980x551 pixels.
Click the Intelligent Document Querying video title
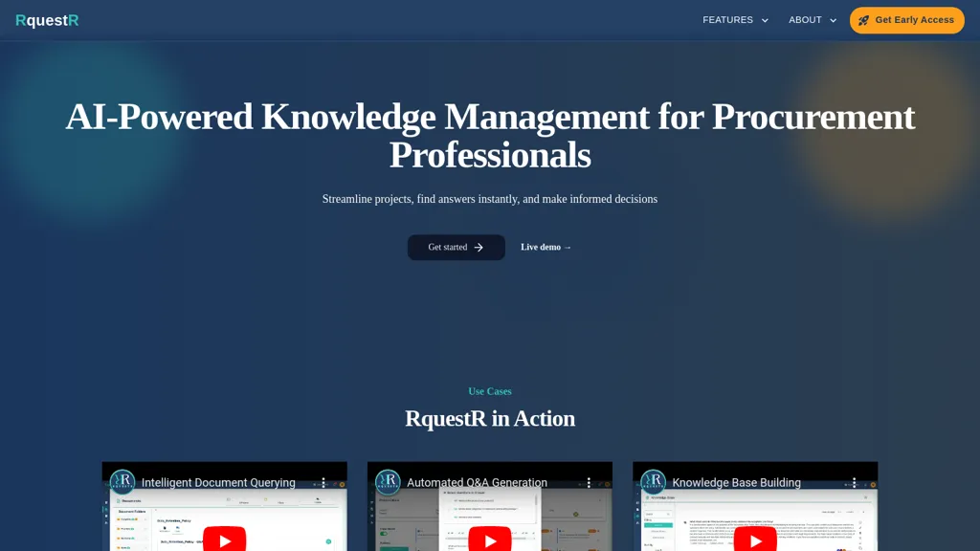pos(218,482)
